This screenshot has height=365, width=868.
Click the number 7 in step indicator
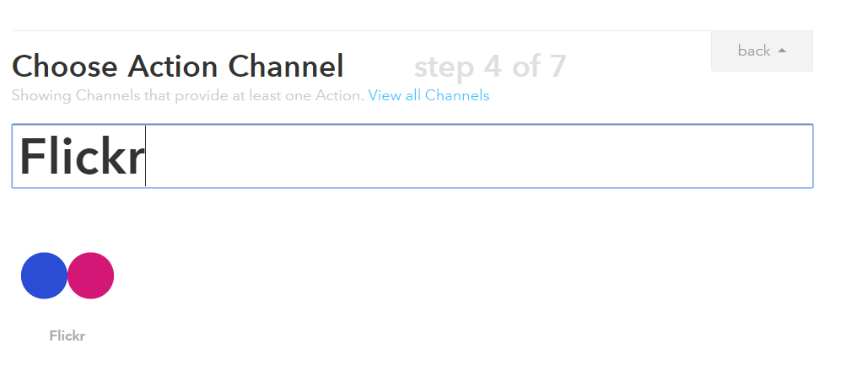pos(556,66)
